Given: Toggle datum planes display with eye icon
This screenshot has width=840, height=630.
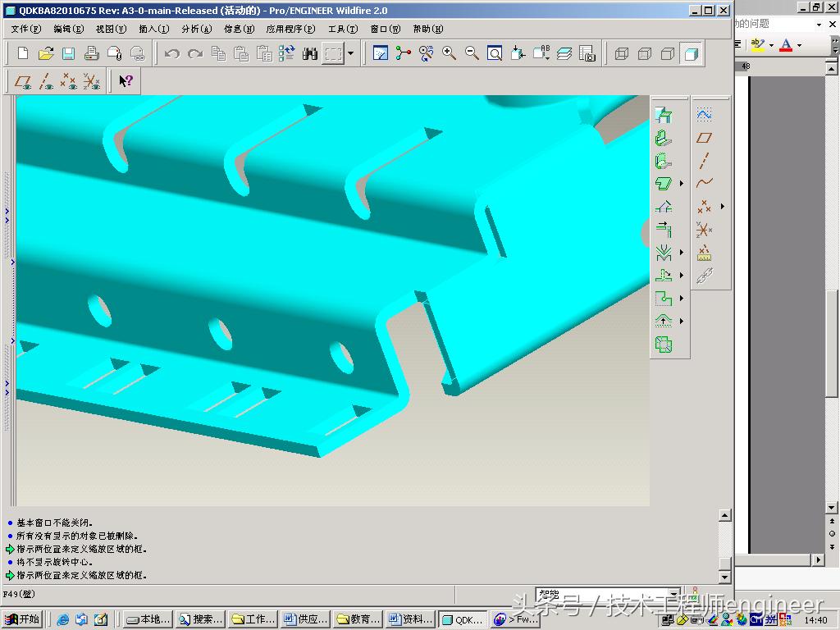Looking at the screenshot, I should [23, 81].
